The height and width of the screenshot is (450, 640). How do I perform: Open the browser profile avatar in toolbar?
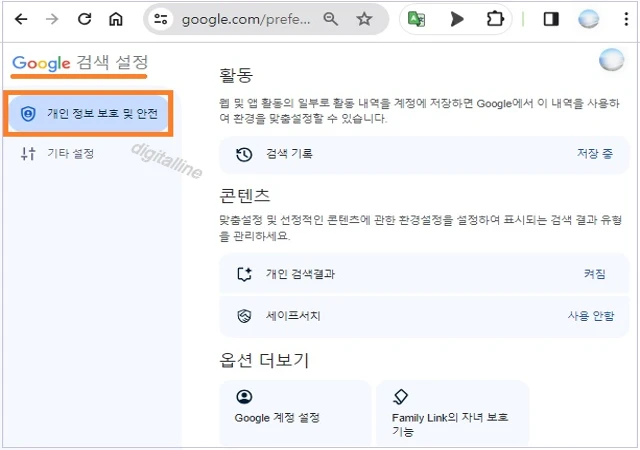[x=589, y=19]
